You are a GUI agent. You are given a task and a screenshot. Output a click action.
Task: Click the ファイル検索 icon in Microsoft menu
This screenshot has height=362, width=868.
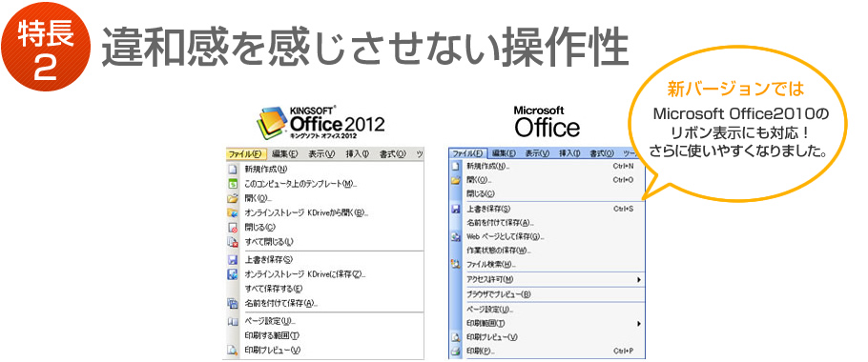point(456,264)
